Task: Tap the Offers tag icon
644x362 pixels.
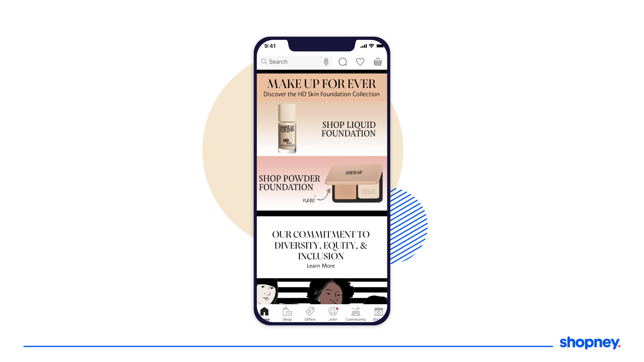Action: (x=310, y=313)
